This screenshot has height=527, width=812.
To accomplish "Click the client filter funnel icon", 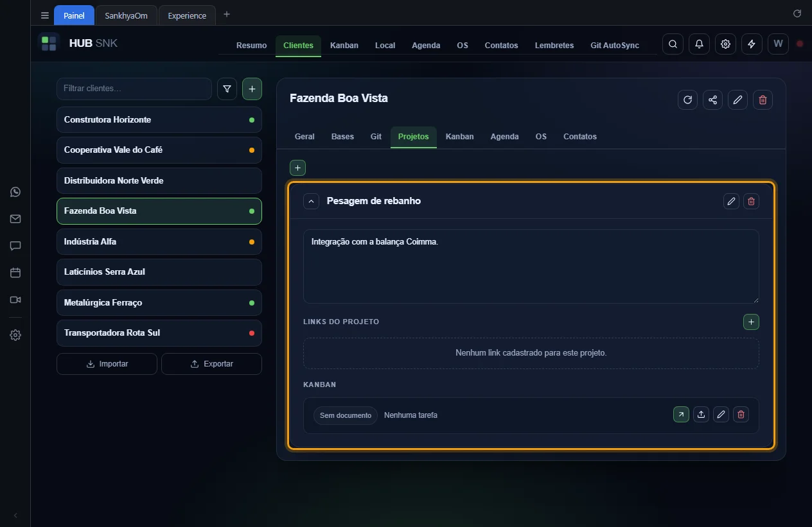I will [227, 89].
